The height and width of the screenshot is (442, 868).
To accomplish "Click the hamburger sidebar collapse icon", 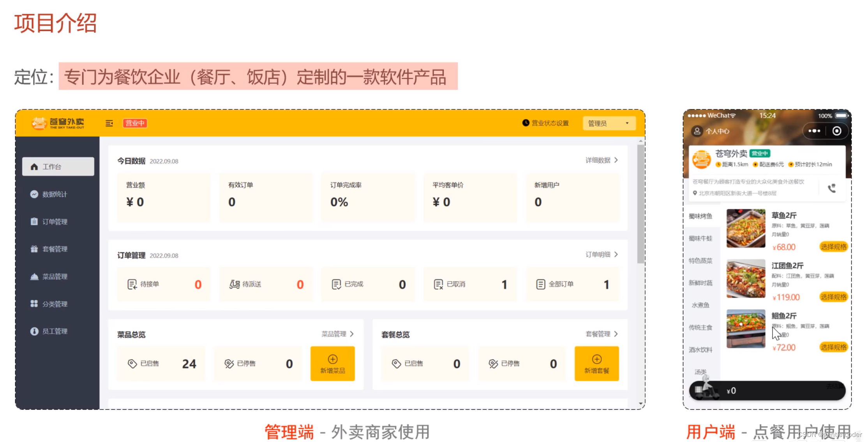I will [x=109, y=123].
